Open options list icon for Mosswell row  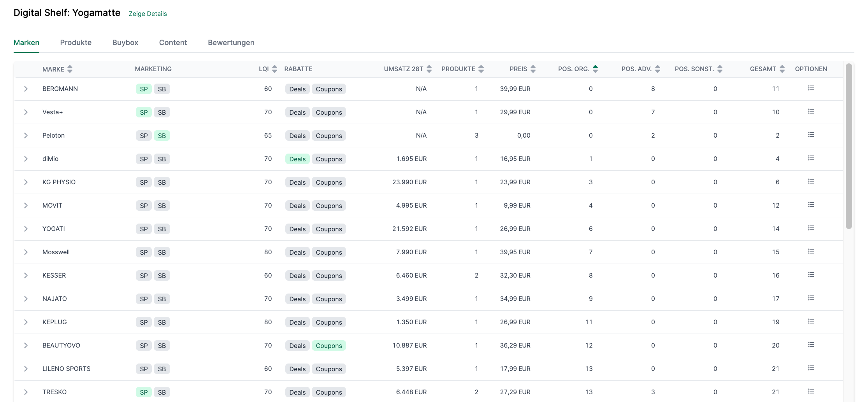[811, 252]
